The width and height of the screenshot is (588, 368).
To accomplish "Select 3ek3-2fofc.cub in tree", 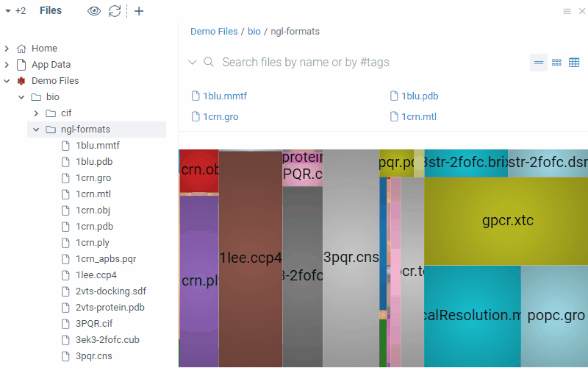I will point(107,339).
